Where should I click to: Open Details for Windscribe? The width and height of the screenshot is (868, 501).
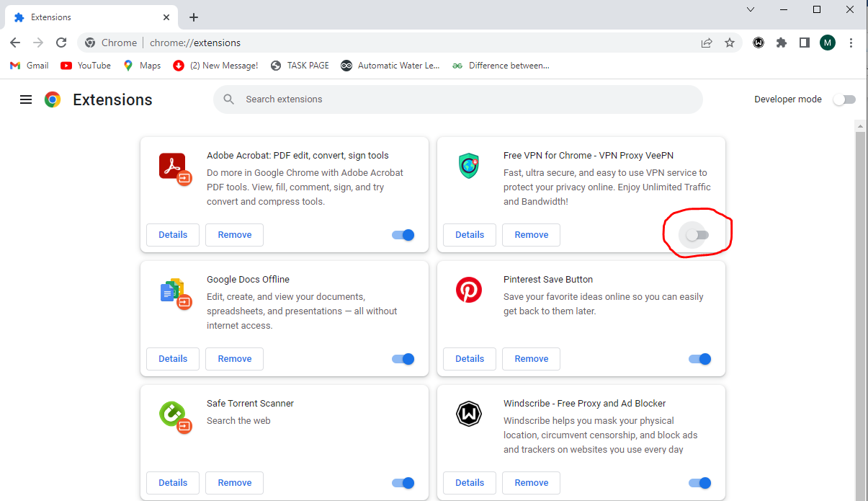[x=470, y=483]
